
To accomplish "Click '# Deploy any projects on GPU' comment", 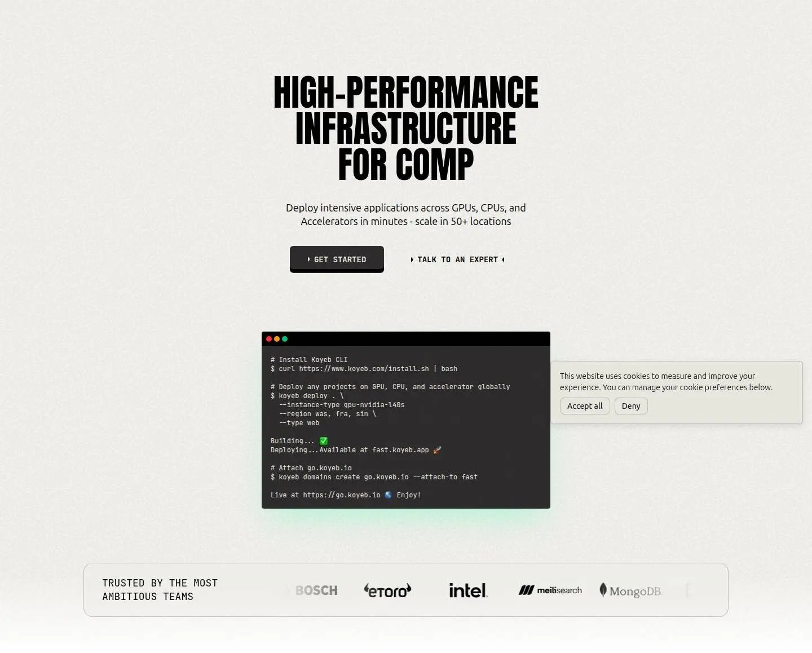I will [x=390, y=387].
